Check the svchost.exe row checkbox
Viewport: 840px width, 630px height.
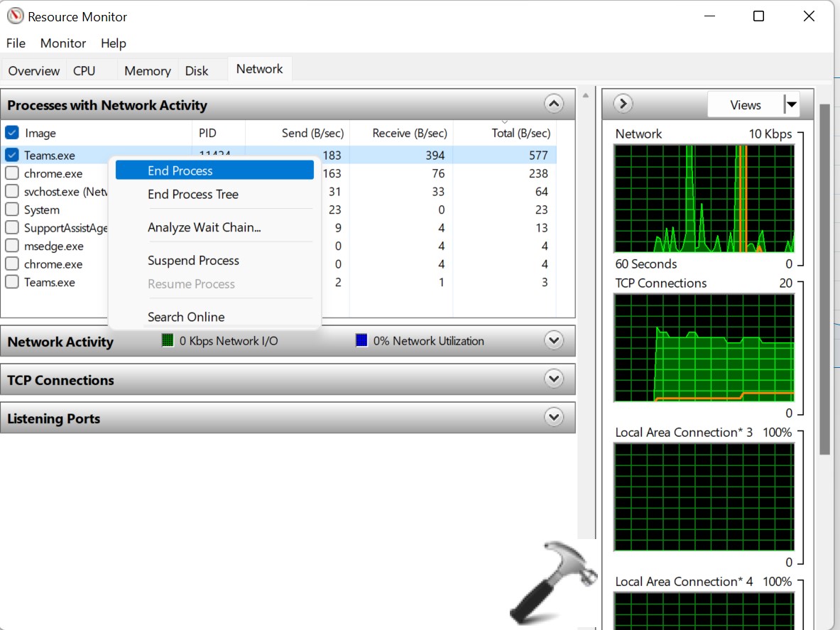click(12, 191)
